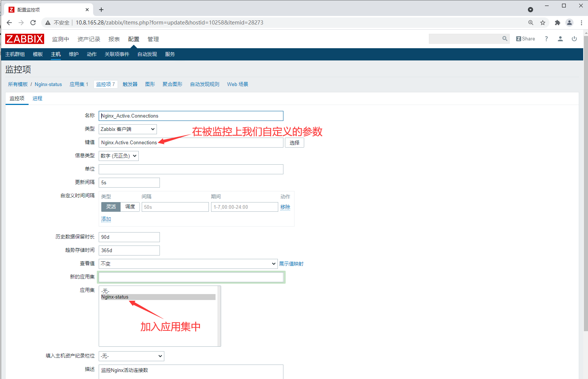This screenshot has width=588, height=379.
Task: Go forward with the browser forward arrow
Action: point(21,23)
